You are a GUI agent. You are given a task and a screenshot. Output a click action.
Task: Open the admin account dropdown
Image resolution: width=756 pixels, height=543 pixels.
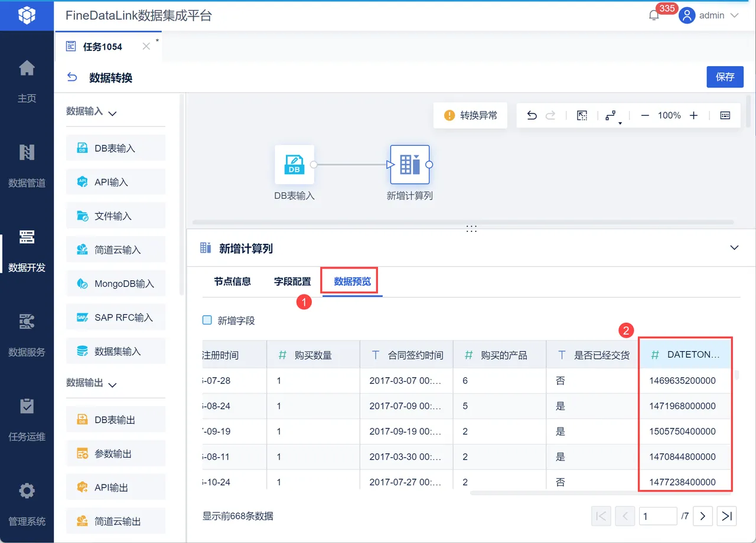pyautogui.click(x=735, y=16)
